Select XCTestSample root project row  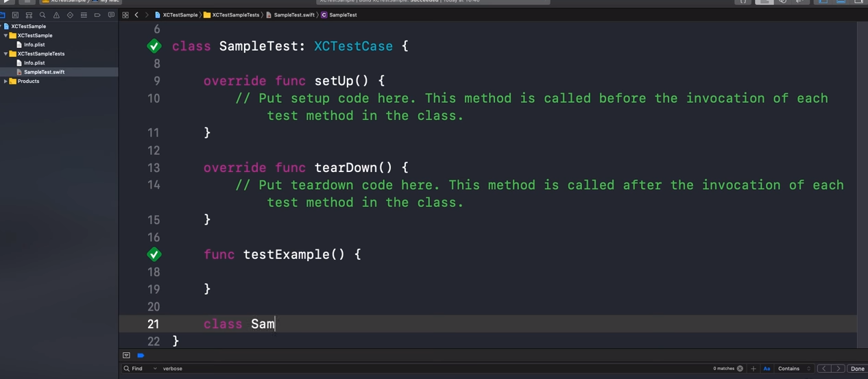(59, 26)
